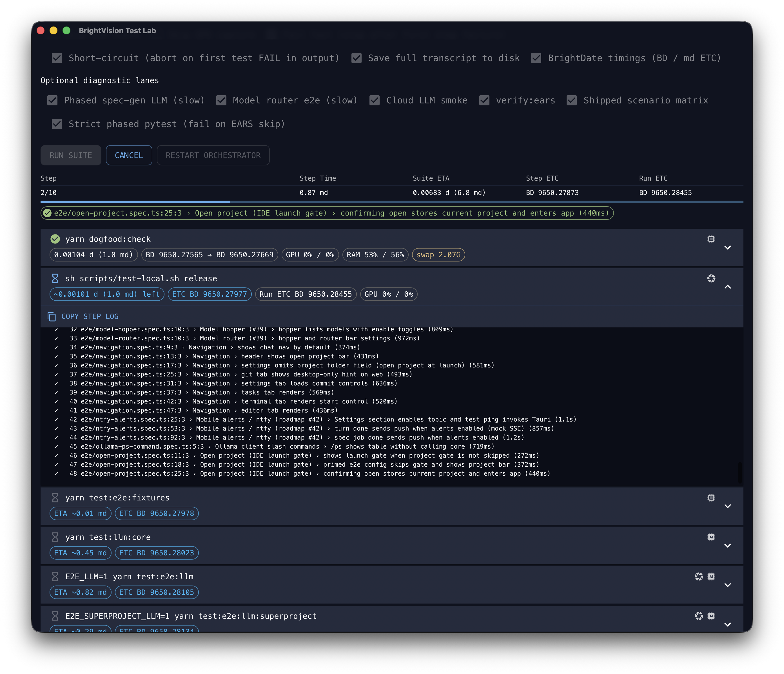Click hourglass icon beside yarn test:e2e:fixtures
Image resolution: width=784 pixels, height=674 pixels.
(55, 498)
